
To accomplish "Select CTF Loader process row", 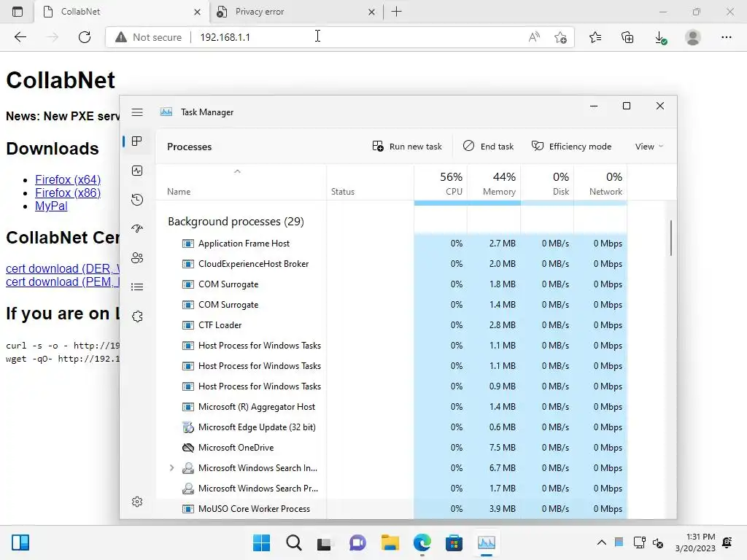I will click(391, 325).
